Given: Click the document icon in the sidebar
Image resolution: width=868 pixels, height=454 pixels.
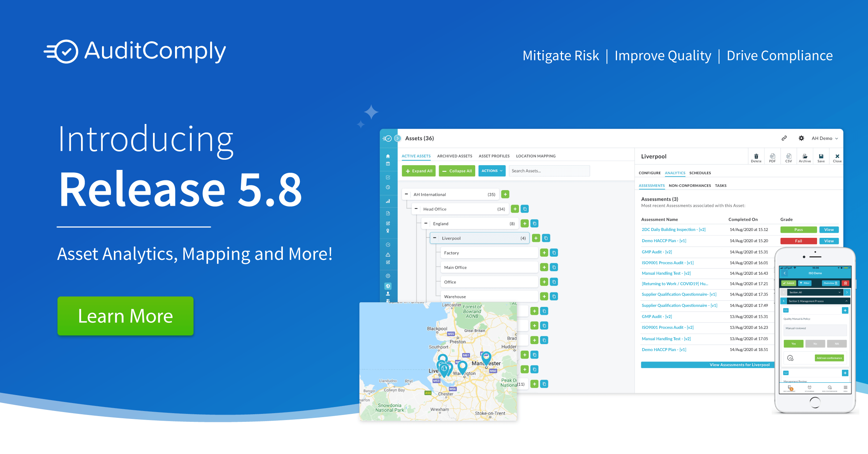Looking at the screenshot, I should pos(388,213).
